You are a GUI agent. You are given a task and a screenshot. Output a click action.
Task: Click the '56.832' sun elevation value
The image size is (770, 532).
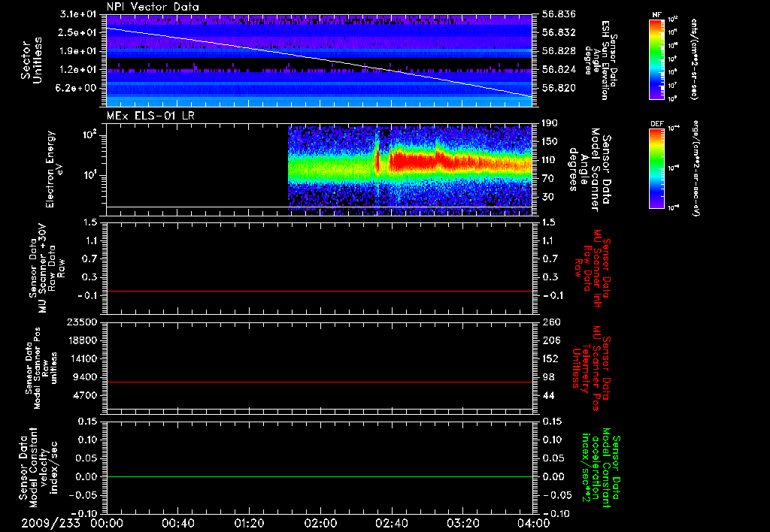(559, 32)
